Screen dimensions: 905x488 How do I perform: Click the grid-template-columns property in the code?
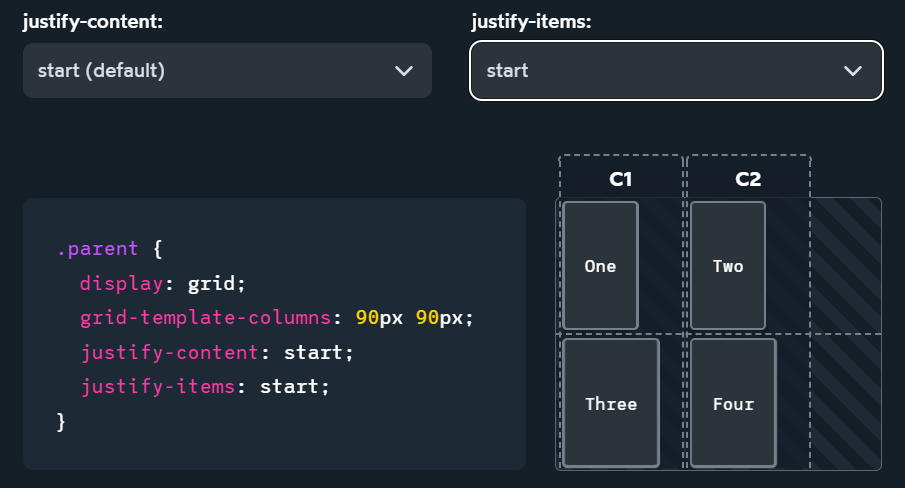205,318
